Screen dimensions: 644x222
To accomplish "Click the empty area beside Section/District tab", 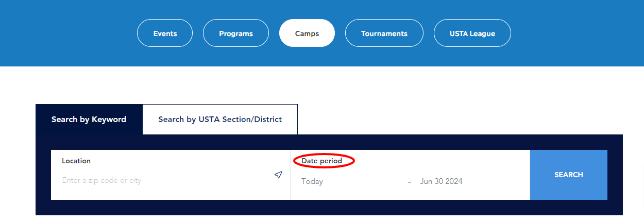I will (459, 119).
